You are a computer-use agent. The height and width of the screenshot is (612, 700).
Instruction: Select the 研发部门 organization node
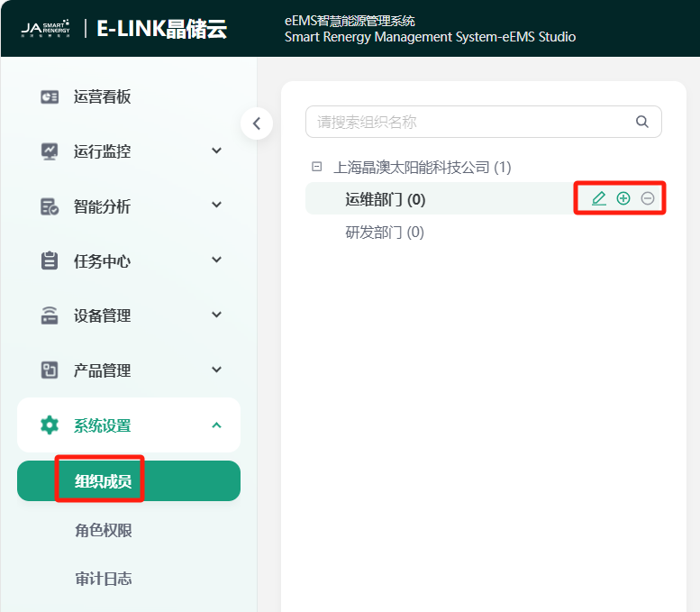pyautogui.click(x=385, y=233)
